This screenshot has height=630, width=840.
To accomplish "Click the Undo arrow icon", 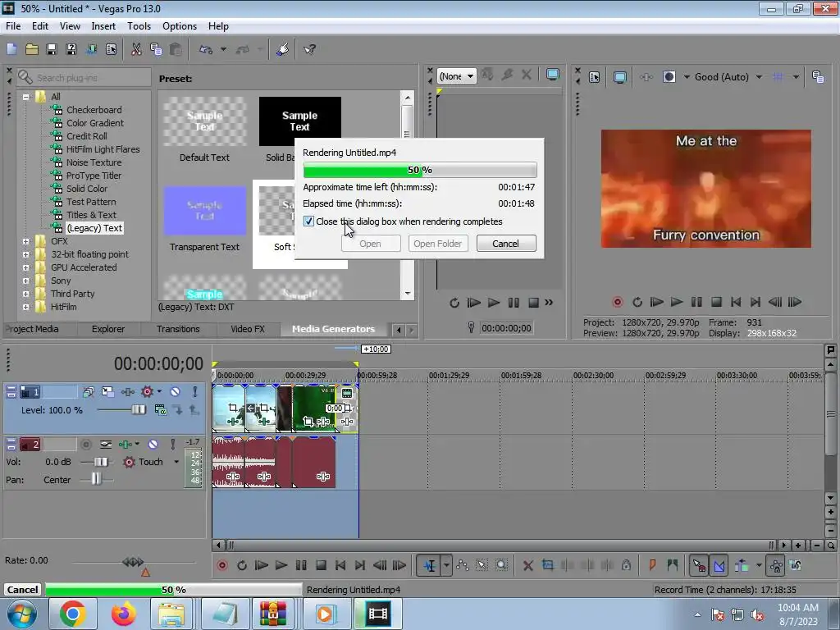I will pyautogui.click(x=206, y=49).
